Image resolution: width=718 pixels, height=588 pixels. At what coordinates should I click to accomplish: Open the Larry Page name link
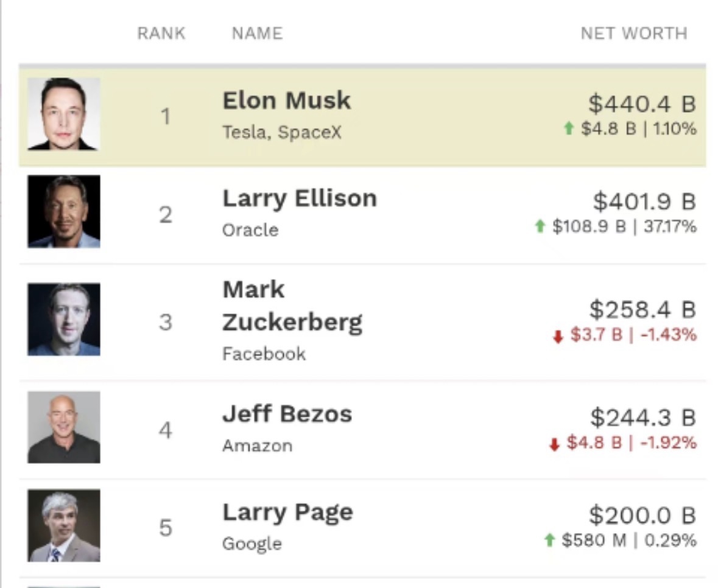tap(287, 512)
